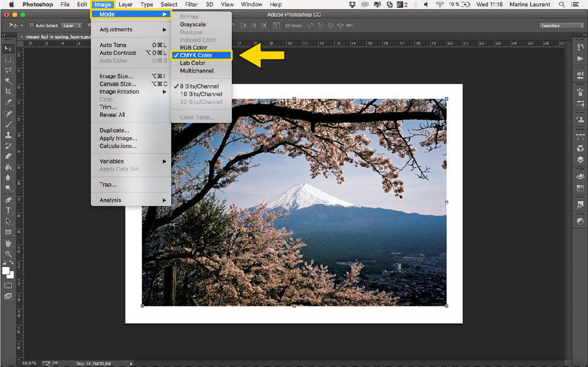
Task: Select the Paint Bucket tool
Action: (8, 167)
